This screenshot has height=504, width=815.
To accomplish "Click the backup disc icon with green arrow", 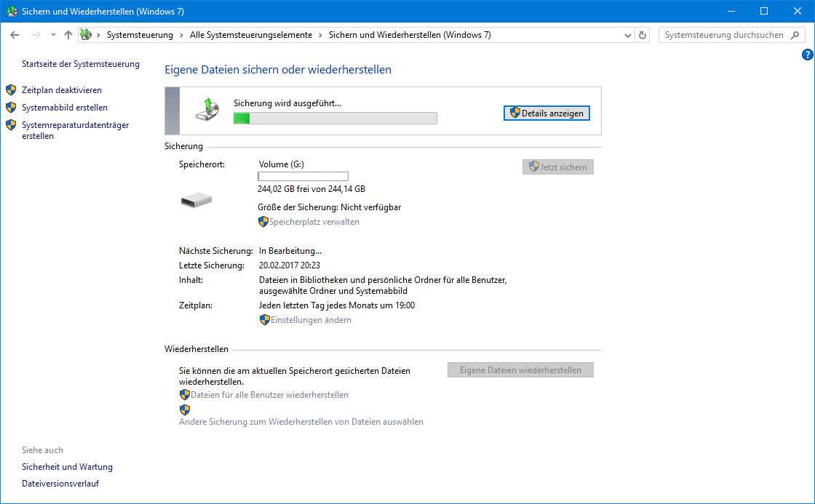I will [x=207, y=110].
